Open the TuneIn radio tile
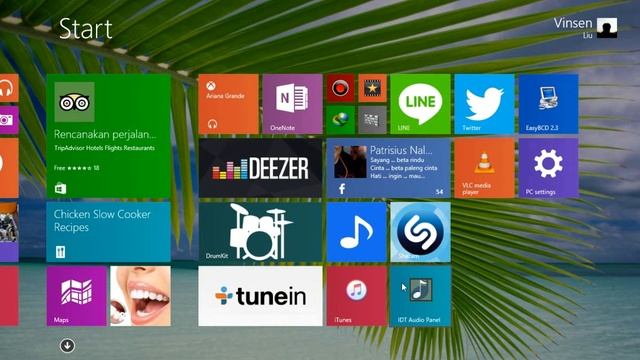The height and width of the screenshot is (360, 640). 260,296
